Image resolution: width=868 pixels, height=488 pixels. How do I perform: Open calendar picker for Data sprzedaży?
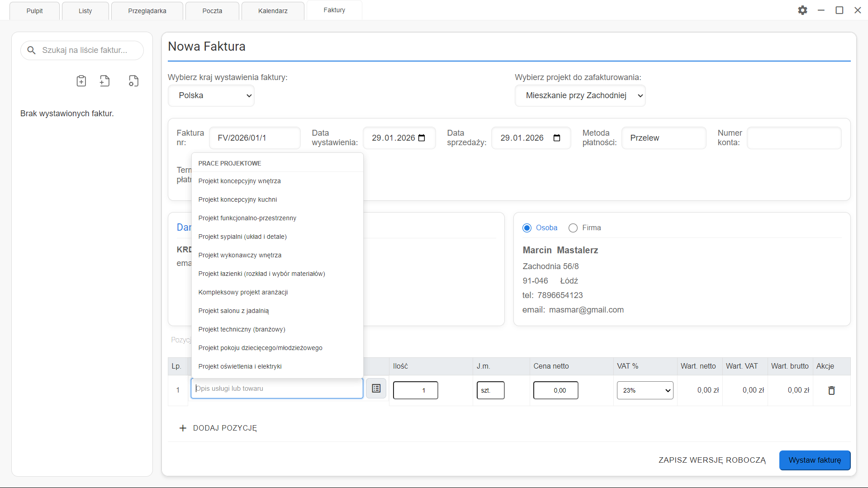point(557,138)
